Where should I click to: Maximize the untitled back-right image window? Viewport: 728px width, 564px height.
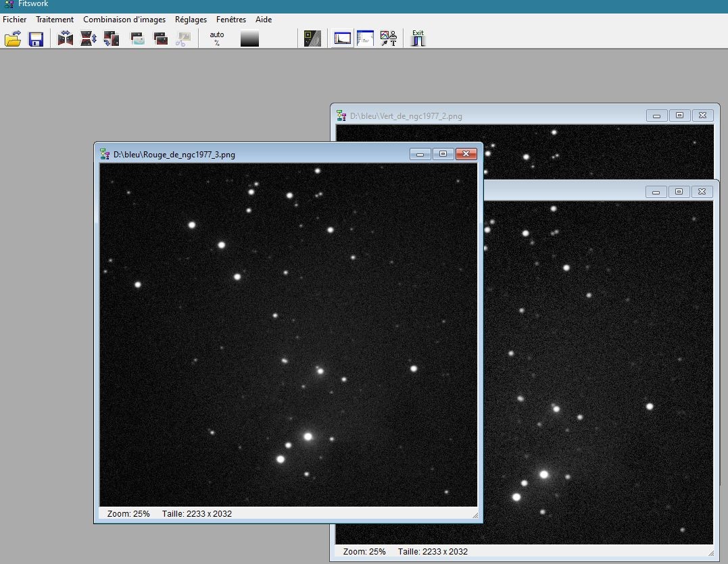click(x=679, y=192)
